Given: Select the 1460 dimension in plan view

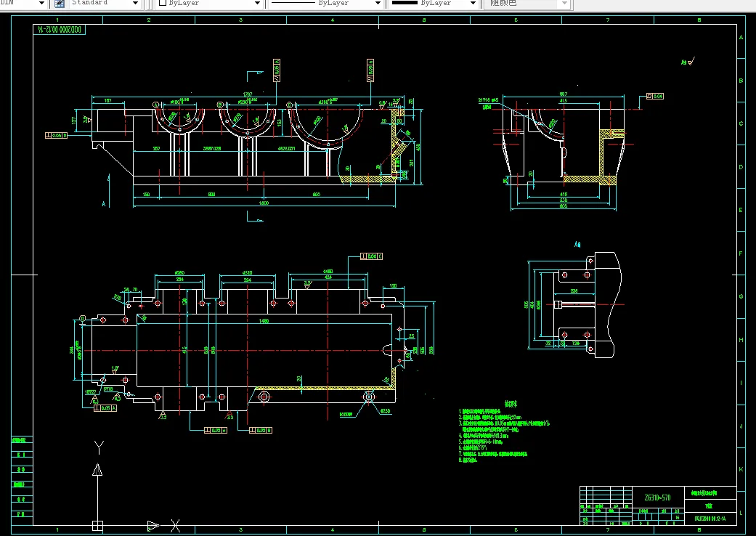Looking at the screenshot, I should point(264,321).
